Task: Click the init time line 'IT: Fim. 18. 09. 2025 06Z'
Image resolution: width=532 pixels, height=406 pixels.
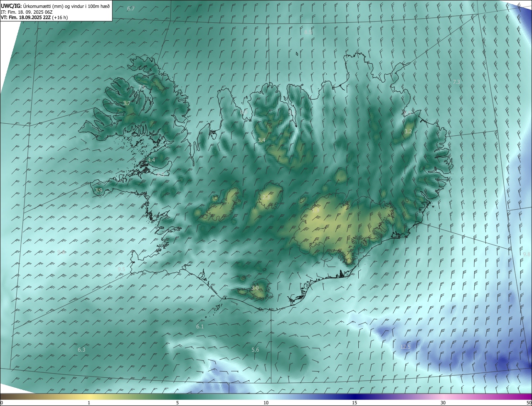Action: click(27, 12)
